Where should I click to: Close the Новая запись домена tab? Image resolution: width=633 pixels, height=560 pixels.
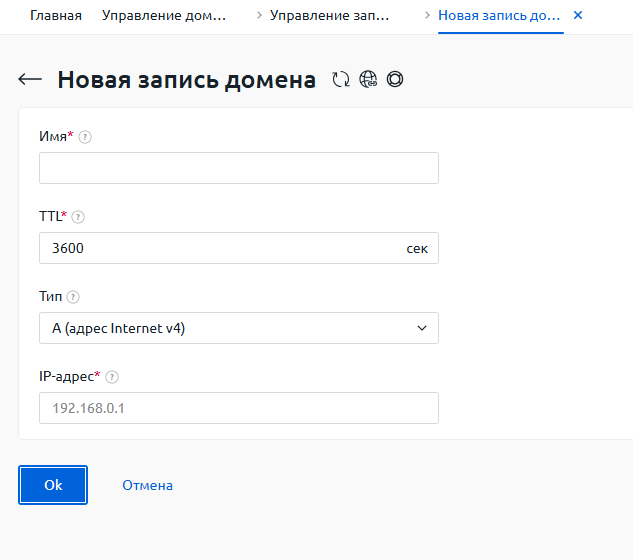577,16
